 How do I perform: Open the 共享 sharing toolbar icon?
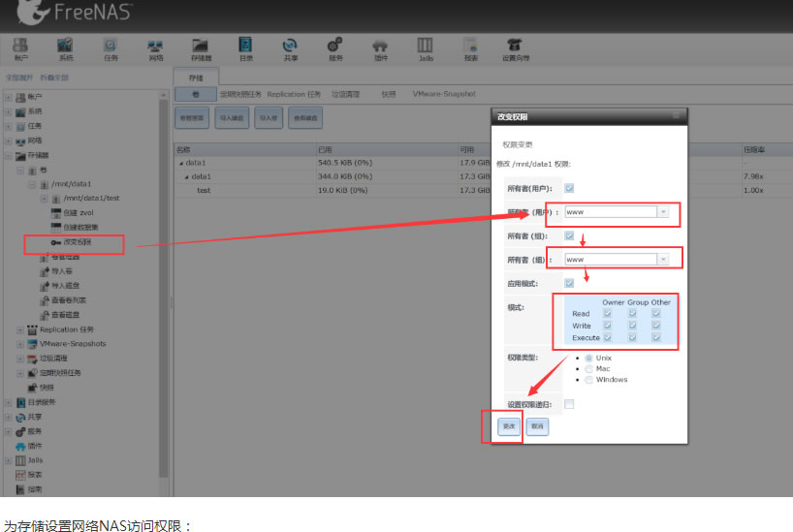coord(289,49)
